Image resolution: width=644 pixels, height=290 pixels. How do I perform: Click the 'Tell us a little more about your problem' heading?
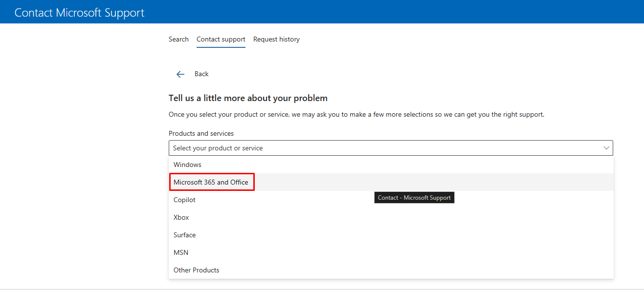pos(248,98)
